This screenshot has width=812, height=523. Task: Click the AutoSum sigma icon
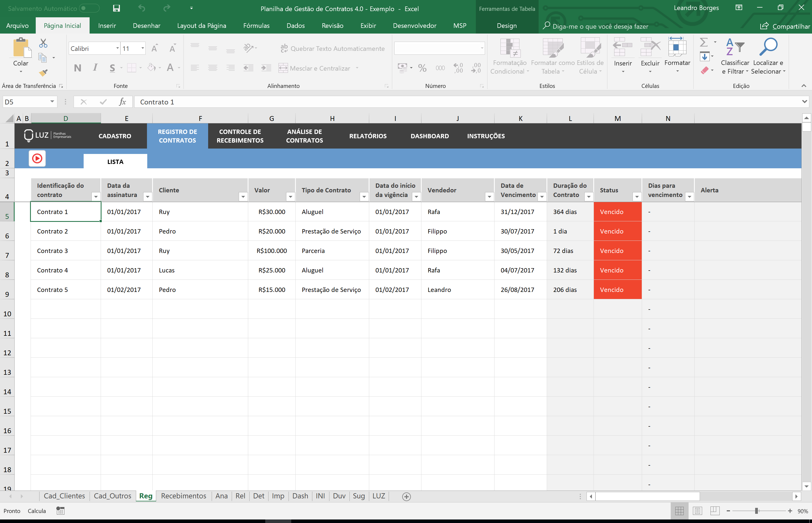coord(704,42)
